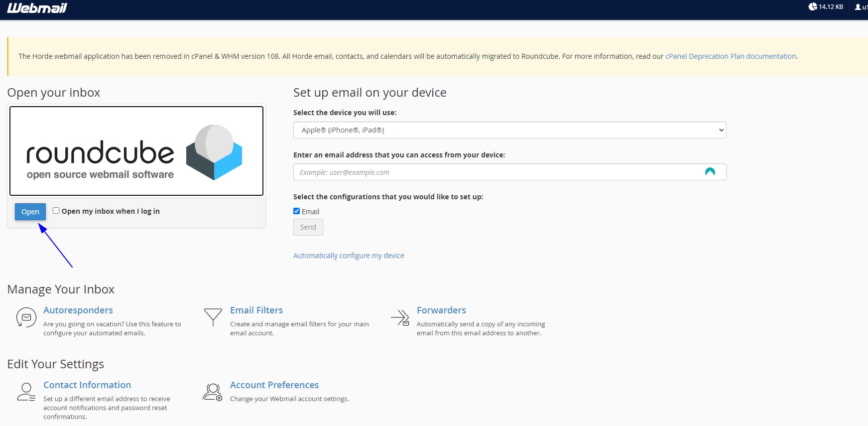Click the teal icon inside email field
This screenshot has height=426, width=868.
pyautogui.click(x=710, y=172)
